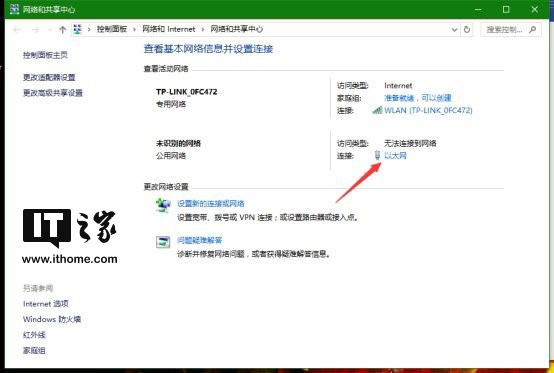Click the 公用网络 label

coord(171,156)
